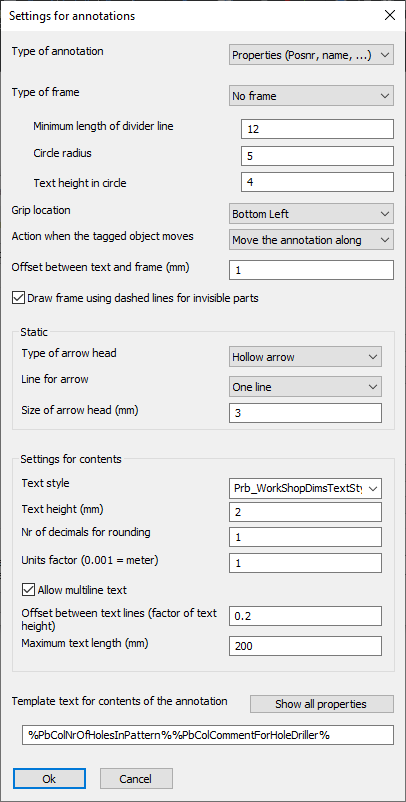This screenshot has height=802, width=406.
Task: Click the template text field for annotation contents
Action: (208, 735)
